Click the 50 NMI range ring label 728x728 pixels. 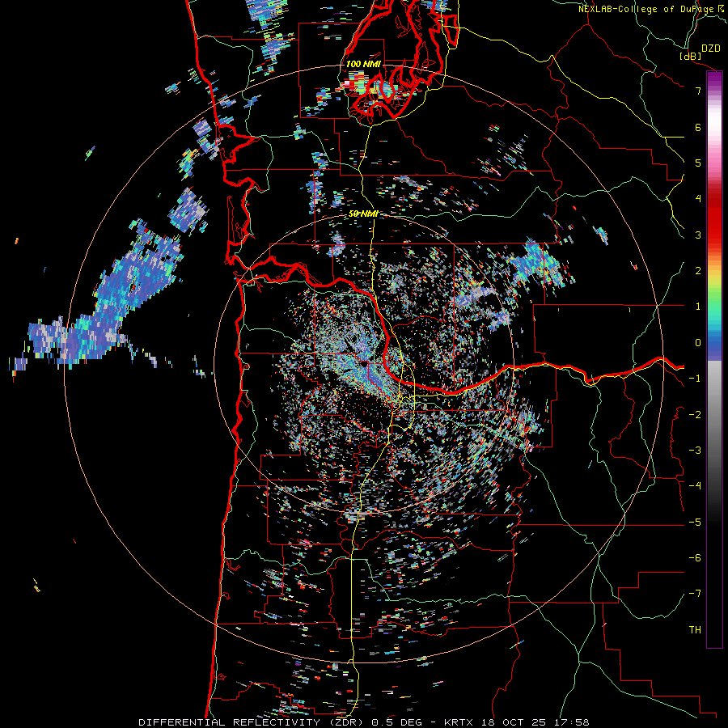pyautogui.click(x=363, y=214)
